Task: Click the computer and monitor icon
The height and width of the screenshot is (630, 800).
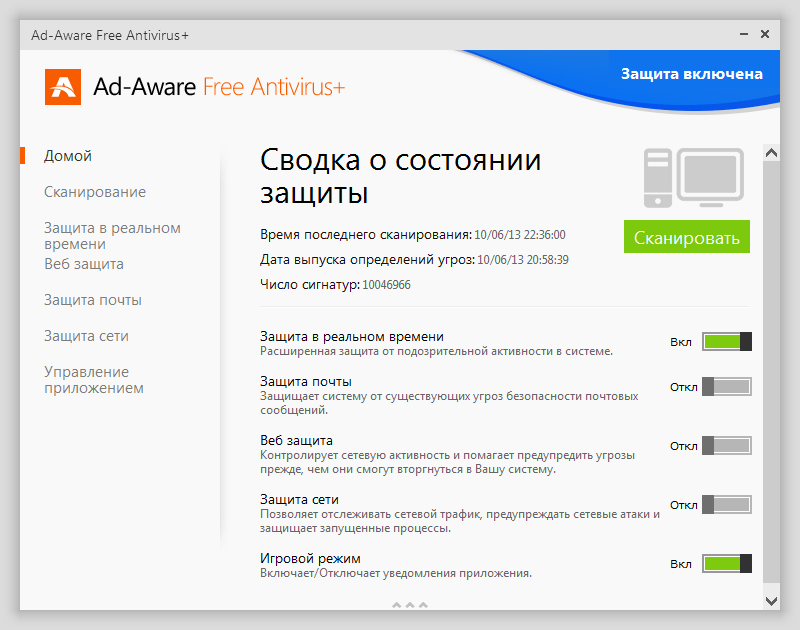Action: click(x=693, y=178)
